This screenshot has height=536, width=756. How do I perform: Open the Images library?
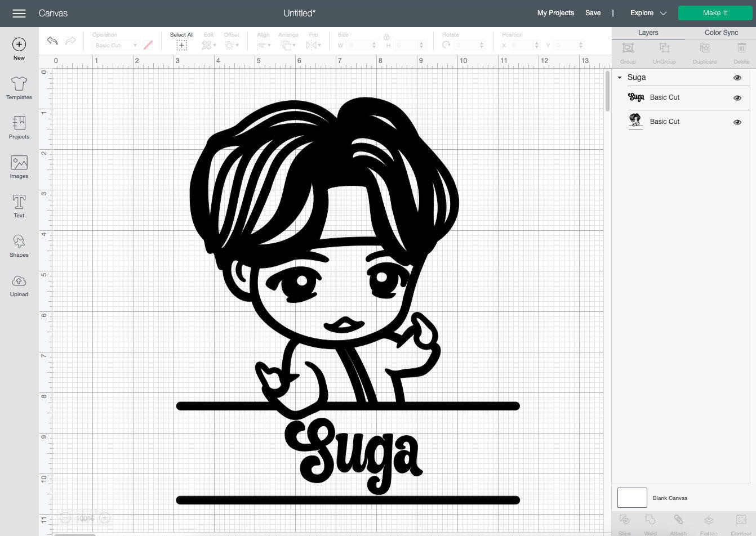click(x=19, y=167)
